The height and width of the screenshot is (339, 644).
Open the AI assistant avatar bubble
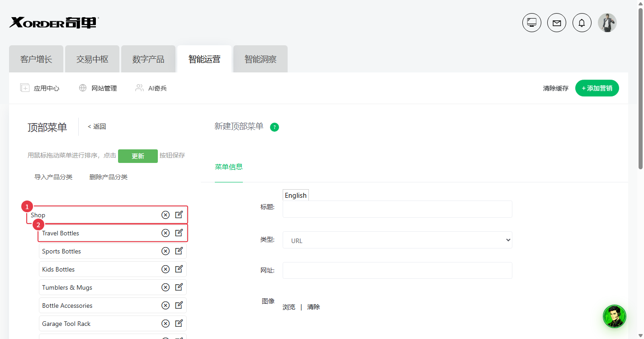tap(615, 316)
